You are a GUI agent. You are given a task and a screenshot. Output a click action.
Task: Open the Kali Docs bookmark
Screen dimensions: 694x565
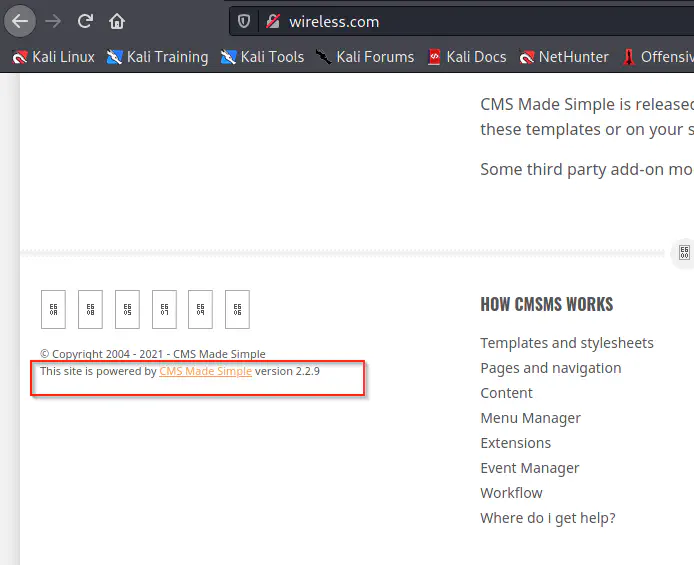466,57
